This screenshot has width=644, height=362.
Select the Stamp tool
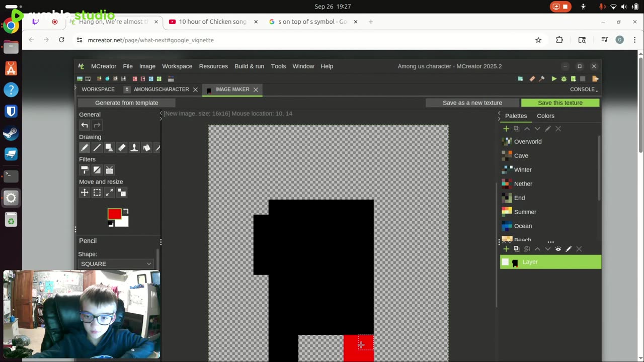(x=134, y=148)
